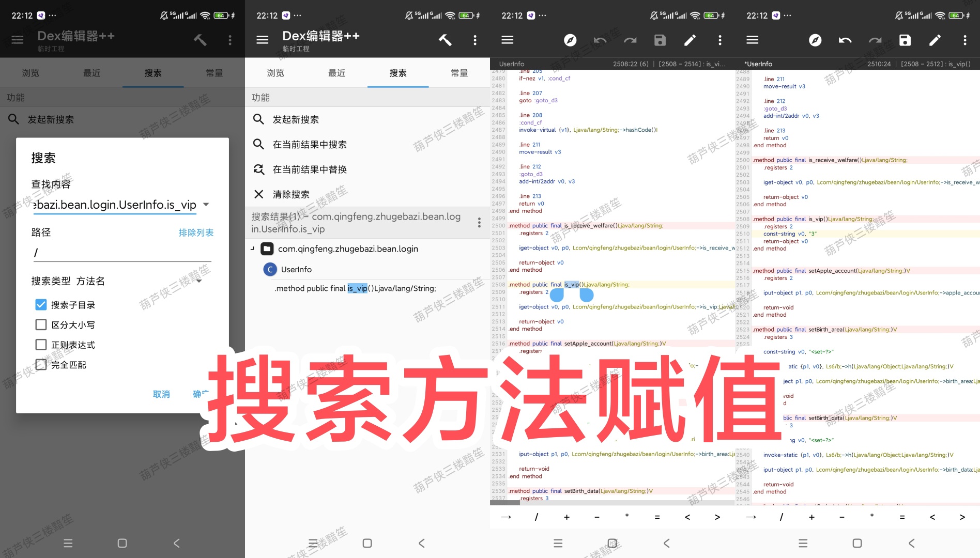Tap redo arrow in third editor screen

click(630, 40)
